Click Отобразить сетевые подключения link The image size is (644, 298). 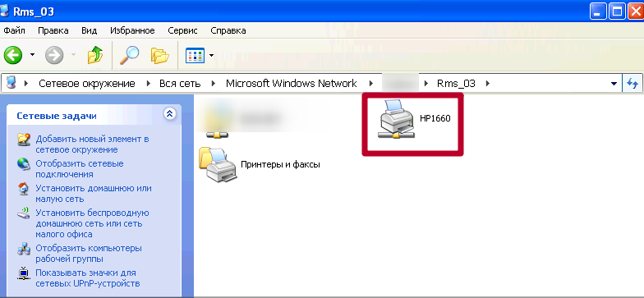coord(79,169)
